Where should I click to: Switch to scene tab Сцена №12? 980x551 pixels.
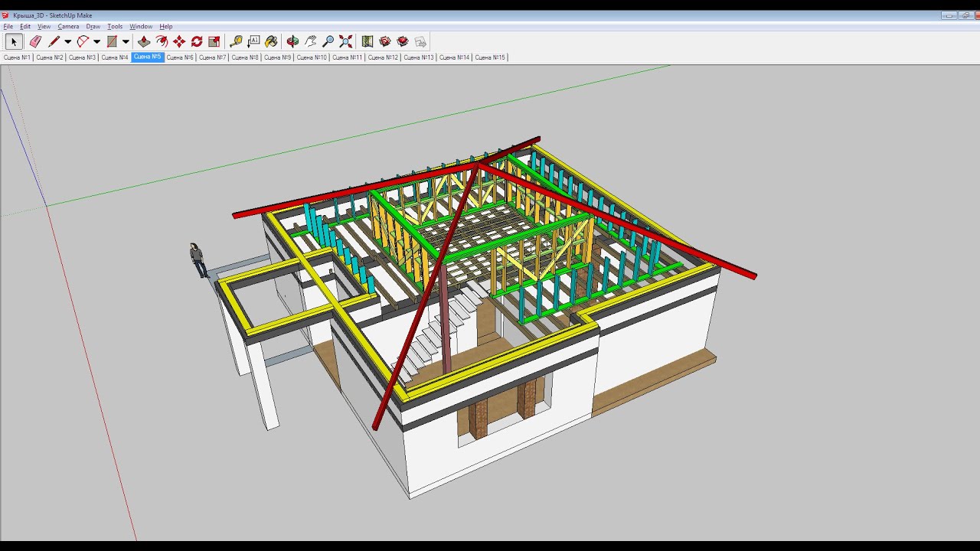(383, 57)
